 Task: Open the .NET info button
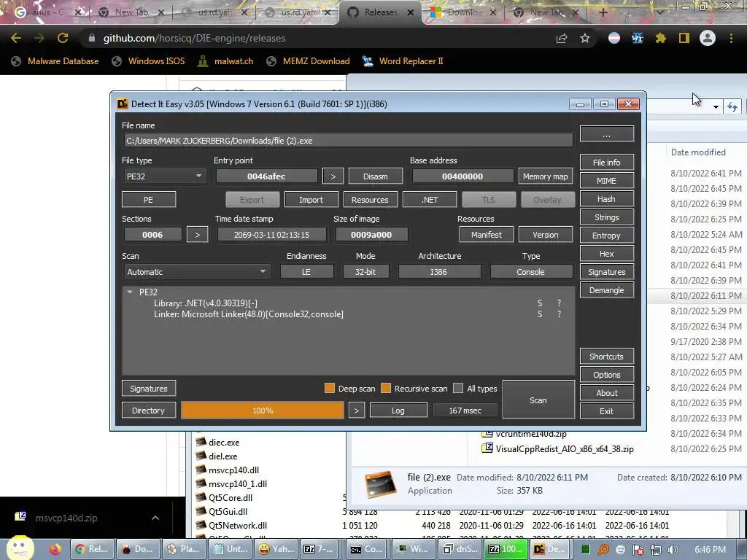pyautogui.click(x=430, y=200)
